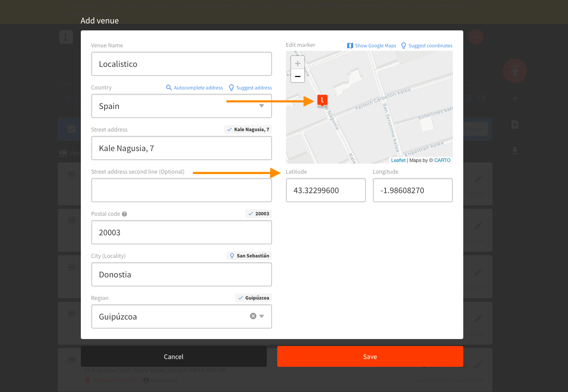568x392 pixels.
Task: Clear the Region selection with the X icon
Action: (253, 316)
